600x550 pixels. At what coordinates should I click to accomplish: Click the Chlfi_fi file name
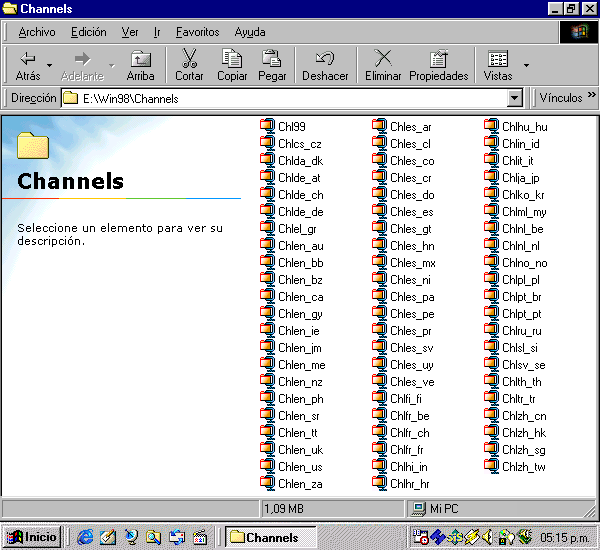tap(406, 399)
